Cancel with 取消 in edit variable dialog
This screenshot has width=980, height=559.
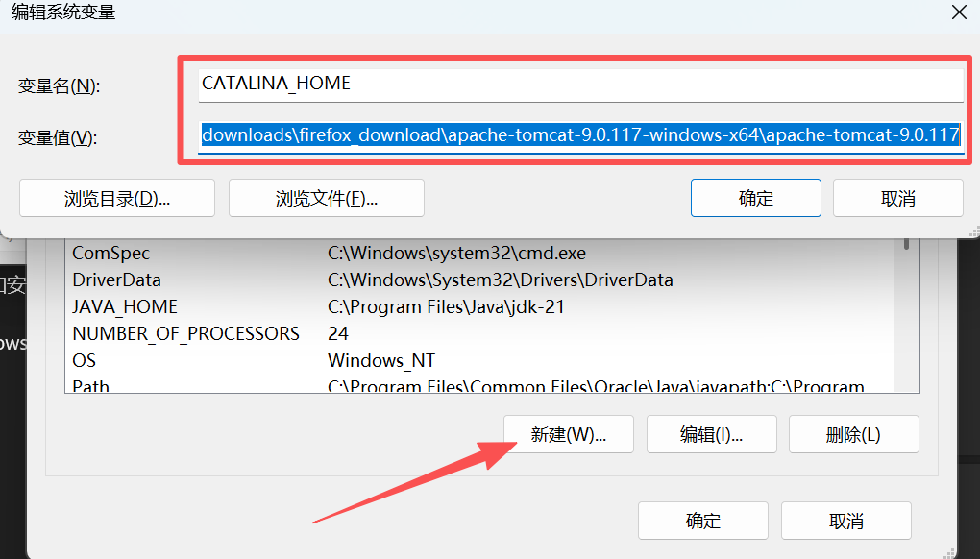[x=897, y=198]
